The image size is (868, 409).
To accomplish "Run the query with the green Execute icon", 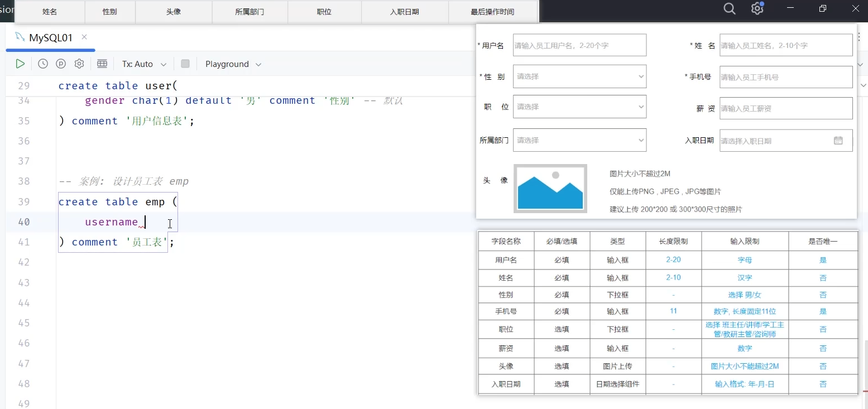I will coord(20,64).
